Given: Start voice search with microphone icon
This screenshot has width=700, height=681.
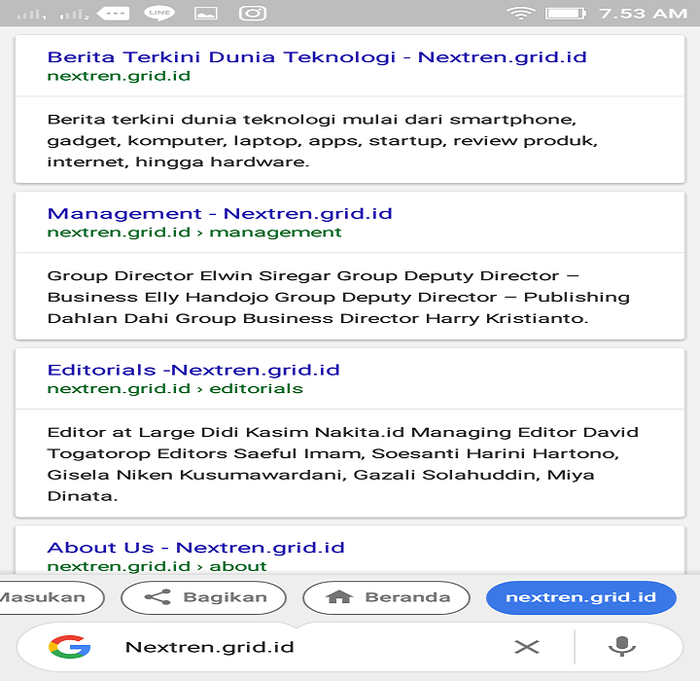Looking at the screenshot, I should click(x=622, y=647).
